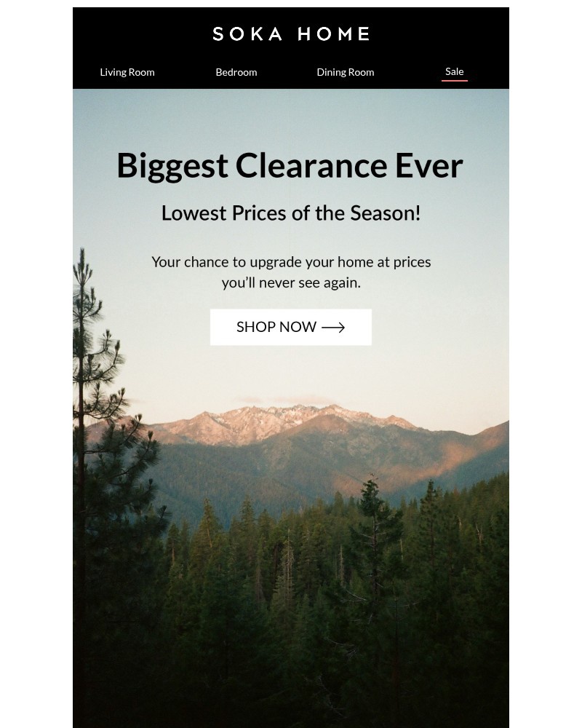
Task: Select the Dining Room nav link
Action: 346,72
